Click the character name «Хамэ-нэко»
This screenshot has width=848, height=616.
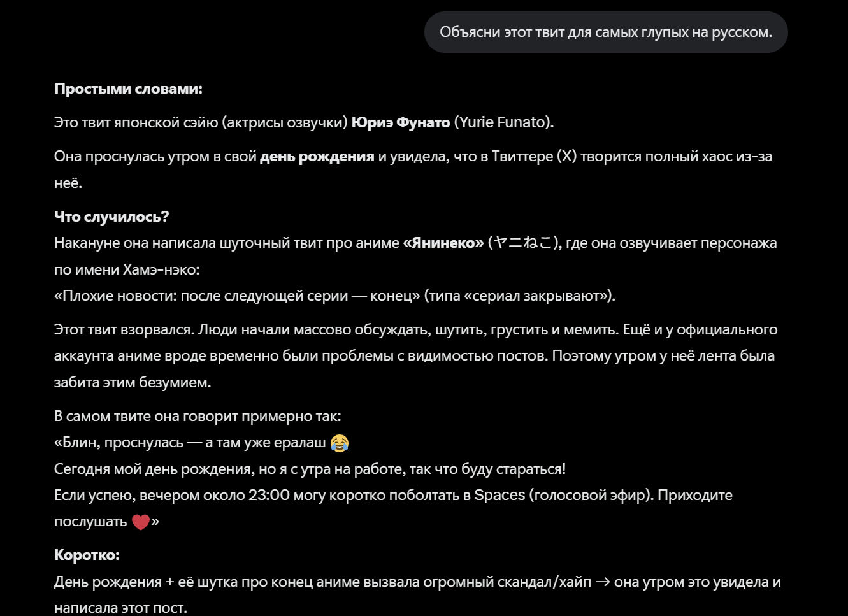159,269
